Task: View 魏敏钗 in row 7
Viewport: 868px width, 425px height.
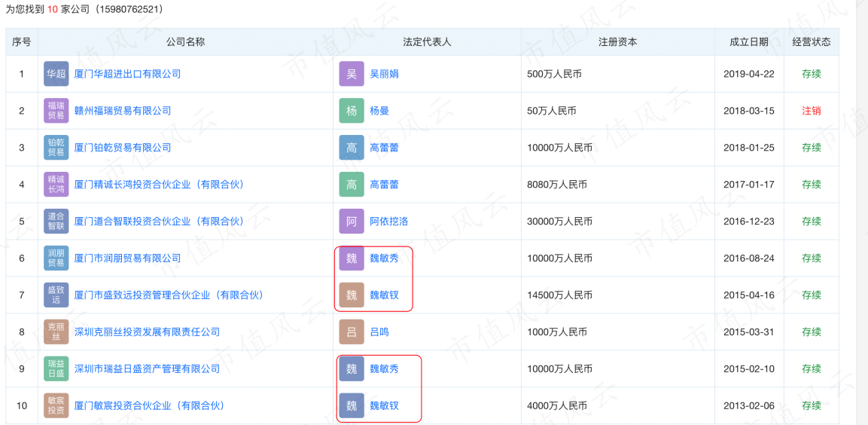Action: point(384,295)
